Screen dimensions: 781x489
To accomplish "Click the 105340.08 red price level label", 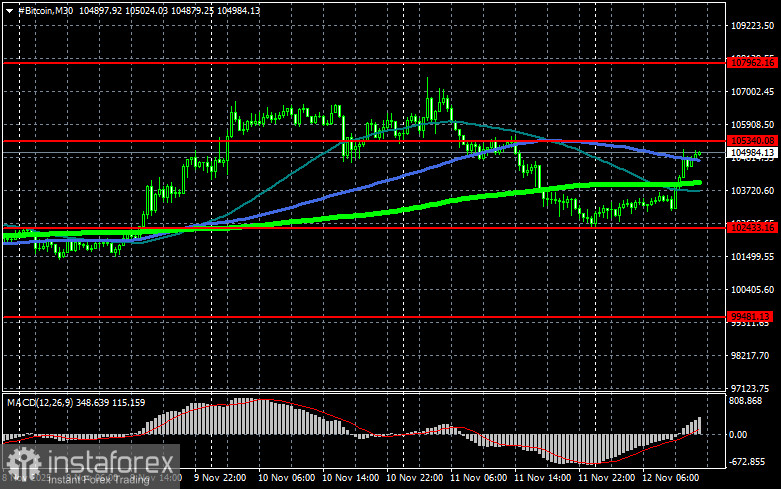I will coord(753,141).
